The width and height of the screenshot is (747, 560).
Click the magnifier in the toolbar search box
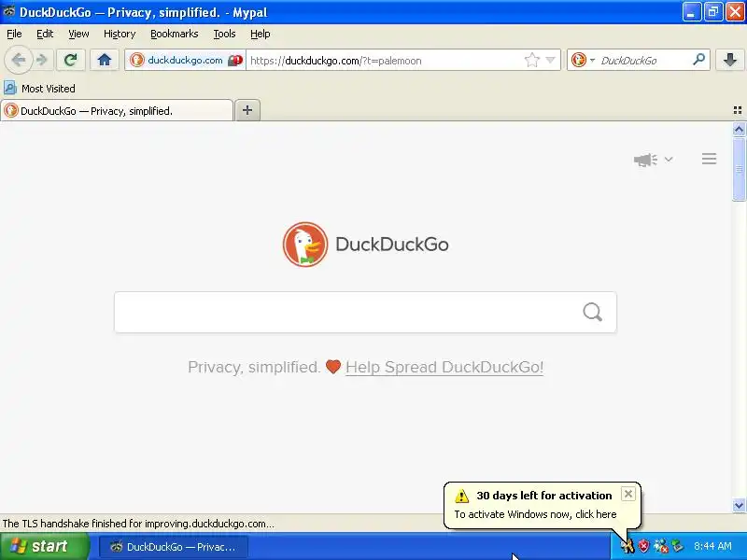(x=698, y=60)
